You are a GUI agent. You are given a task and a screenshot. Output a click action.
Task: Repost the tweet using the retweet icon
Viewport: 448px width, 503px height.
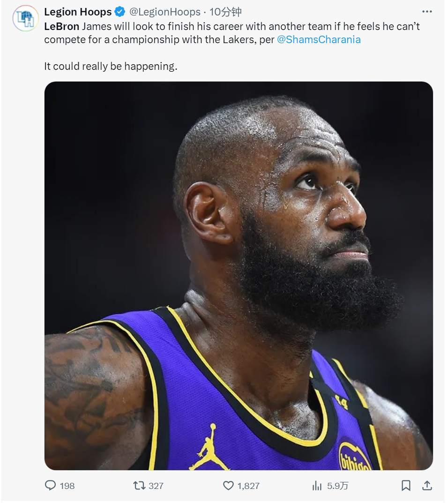(x=140, y=485)
